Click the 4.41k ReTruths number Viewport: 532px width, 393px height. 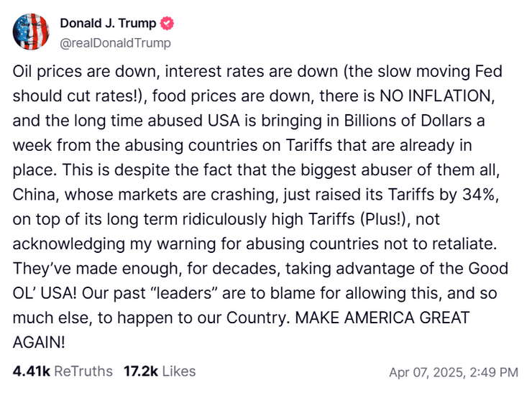coord(32,371)
